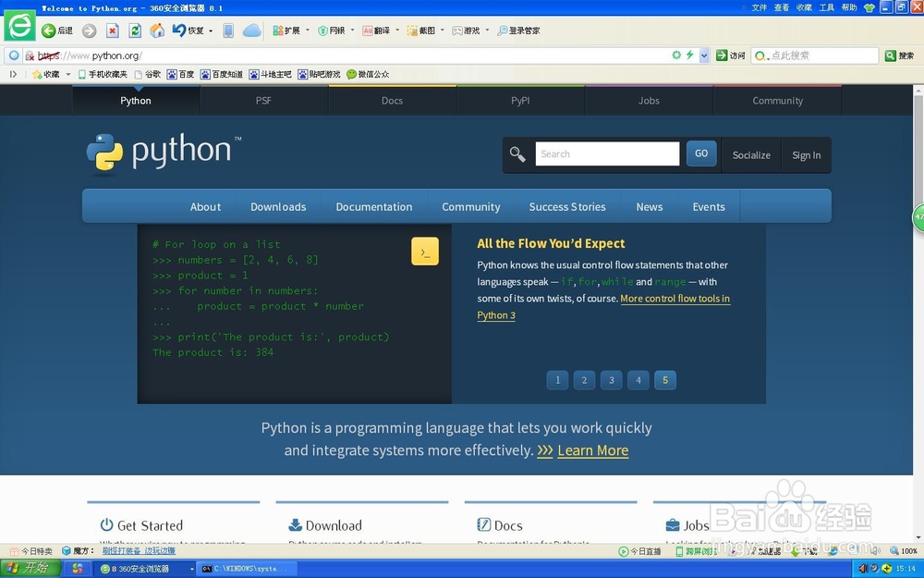Open the mobile phone icon in toolbar

(x=228, y=31)
